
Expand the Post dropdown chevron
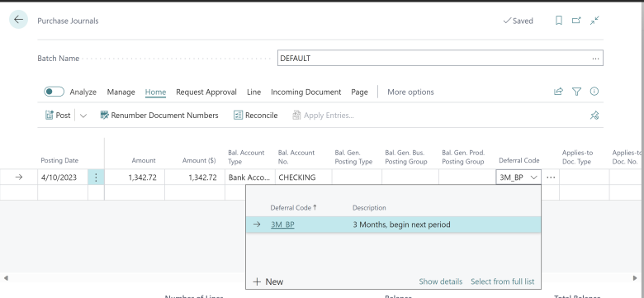[x=83, y=116]
